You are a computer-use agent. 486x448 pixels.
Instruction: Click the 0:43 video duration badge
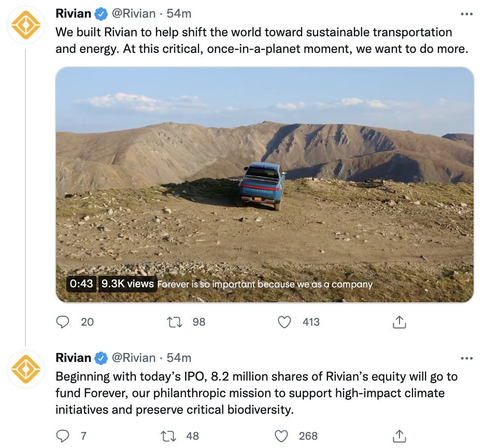[81, 284]
